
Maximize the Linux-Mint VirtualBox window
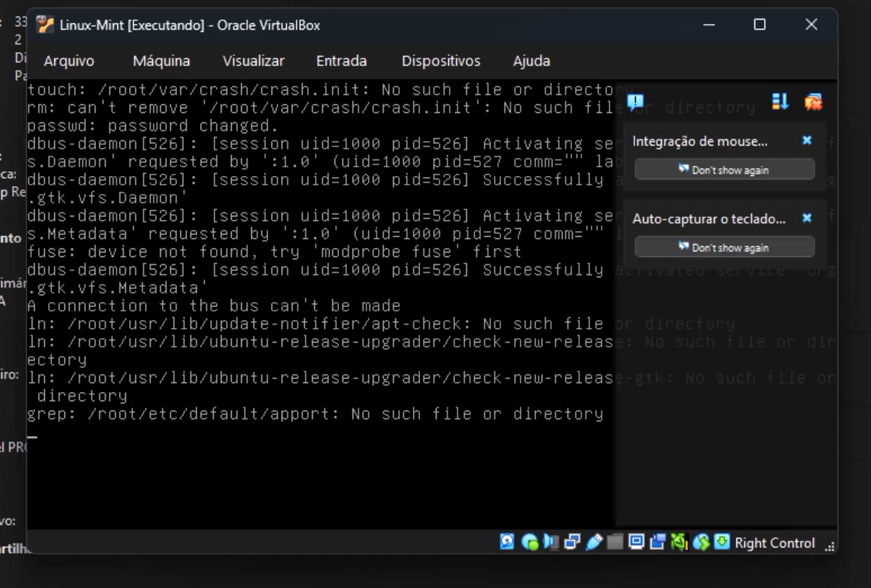pyautogui.click(x=760, y=25)
